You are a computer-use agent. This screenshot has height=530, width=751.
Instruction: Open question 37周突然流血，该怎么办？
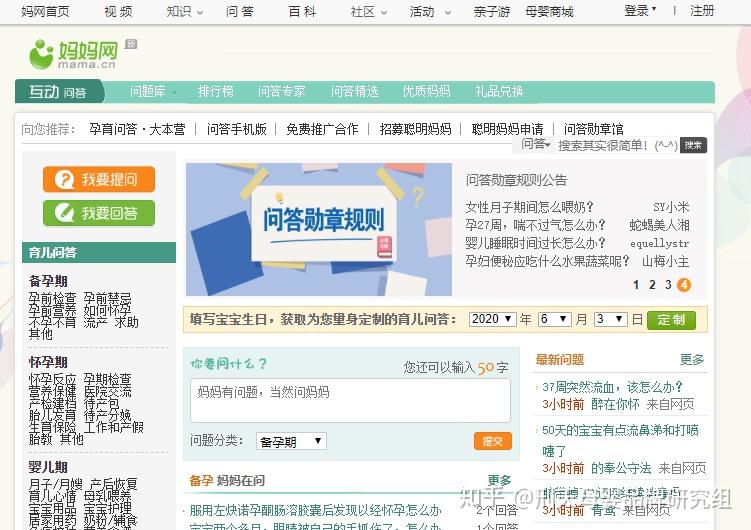[x=612, y=387]
